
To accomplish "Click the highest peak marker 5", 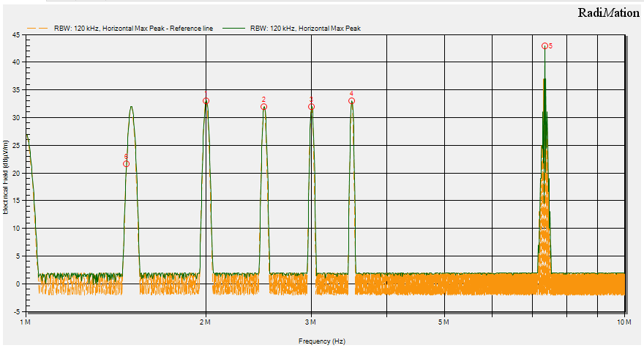I will pyautogui.click(x=544, y=46).
